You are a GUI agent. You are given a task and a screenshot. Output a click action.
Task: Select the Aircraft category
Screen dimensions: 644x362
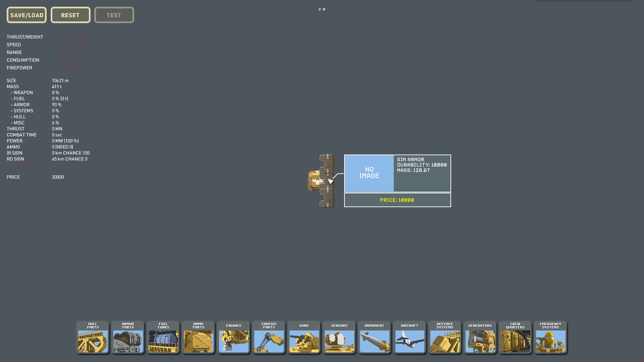click(410, 337)
